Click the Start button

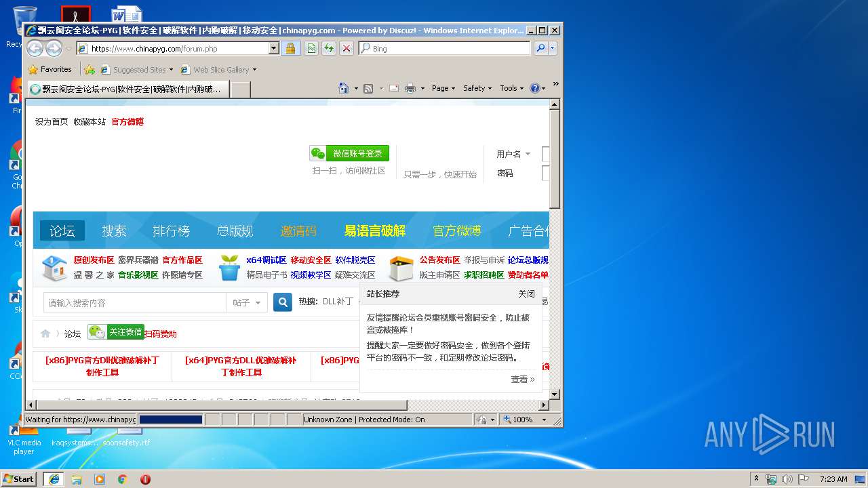19,479
